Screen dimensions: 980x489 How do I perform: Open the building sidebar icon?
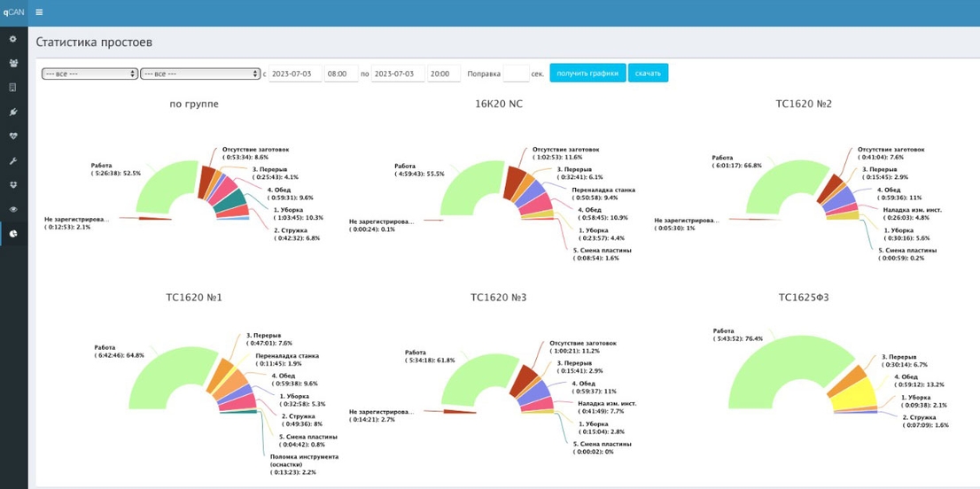point(14,88)
